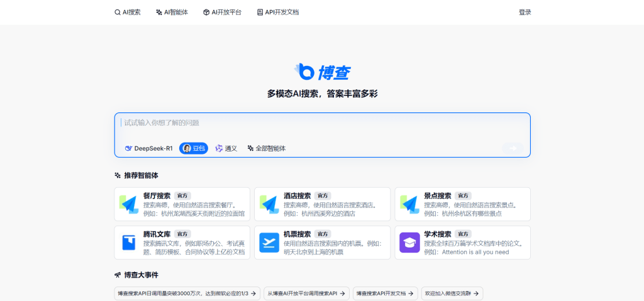Open API开发文档 in navigation
The width and height of the screenshot is (644, 301).
point(278,13)
